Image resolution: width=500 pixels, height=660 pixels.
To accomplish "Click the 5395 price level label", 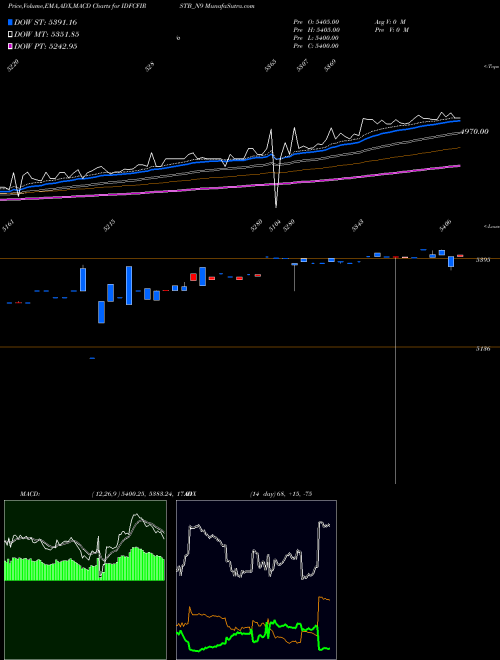I will point(483,260).
